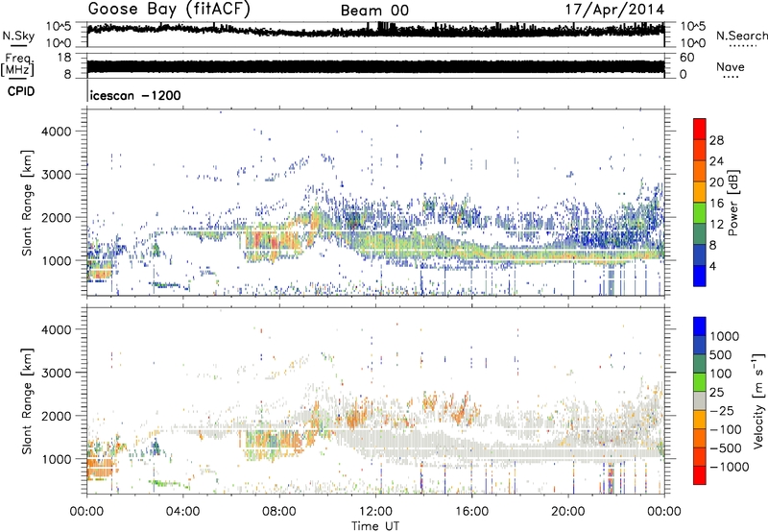
Task: Click 'Slant Range [km]' title of velocity panel
Action: point(28,400)
